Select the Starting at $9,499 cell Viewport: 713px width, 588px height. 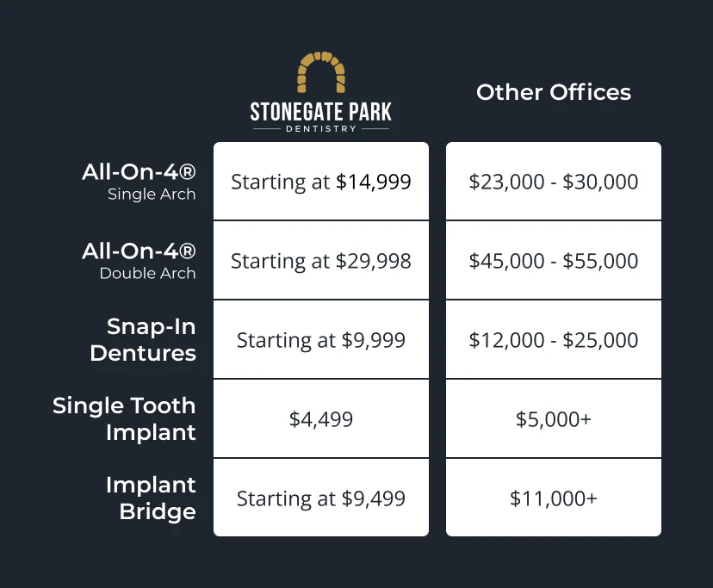321,498
